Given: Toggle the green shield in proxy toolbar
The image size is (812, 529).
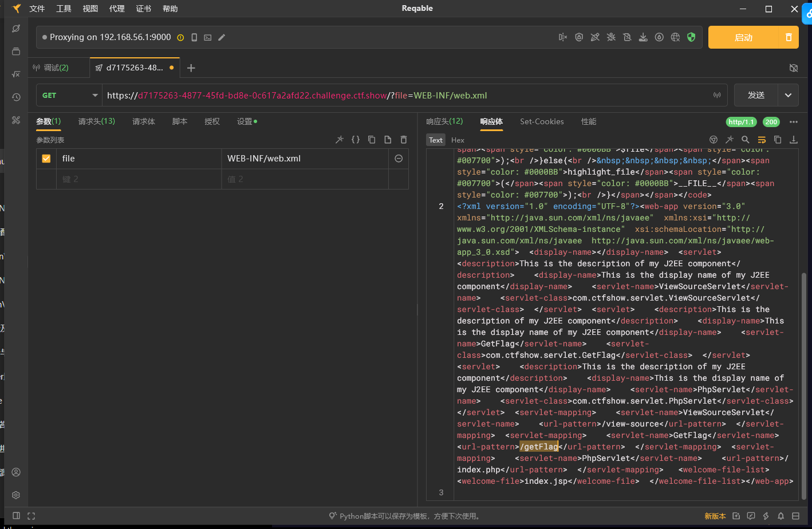Looking at the screenshot, I should click(x=691, y=37).
